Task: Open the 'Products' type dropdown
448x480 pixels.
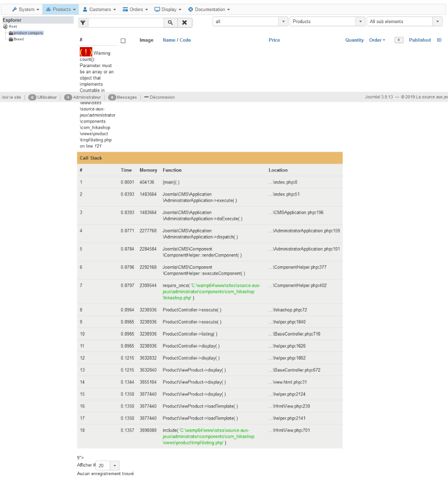Action: [x=328, y=21]
